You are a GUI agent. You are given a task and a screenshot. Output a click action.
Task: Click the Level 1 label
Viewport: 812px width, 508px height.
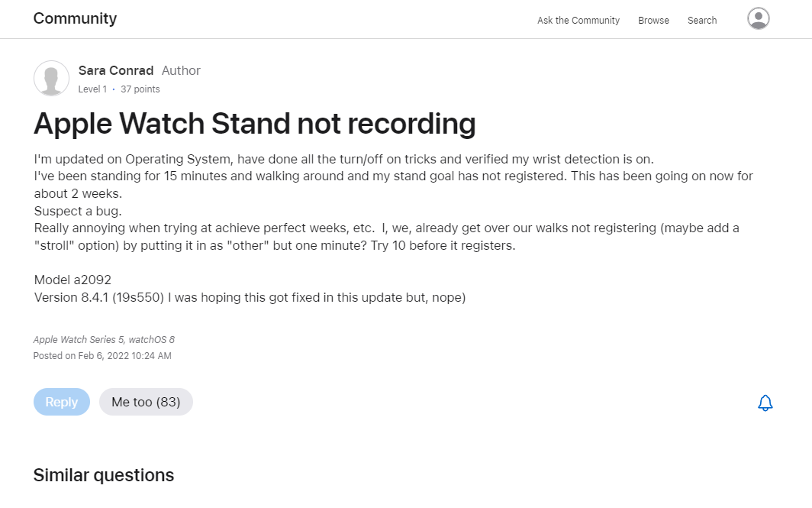pos(92,89)
